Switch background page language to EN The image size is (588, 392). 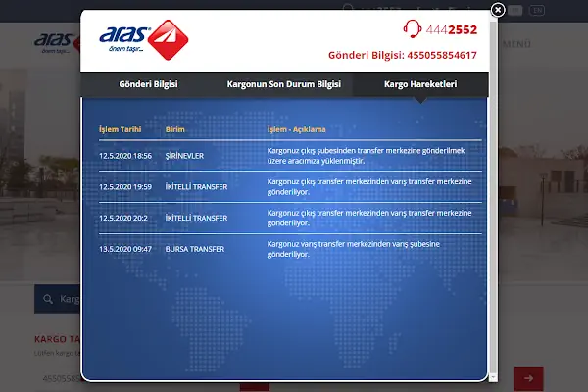(537, 10)
